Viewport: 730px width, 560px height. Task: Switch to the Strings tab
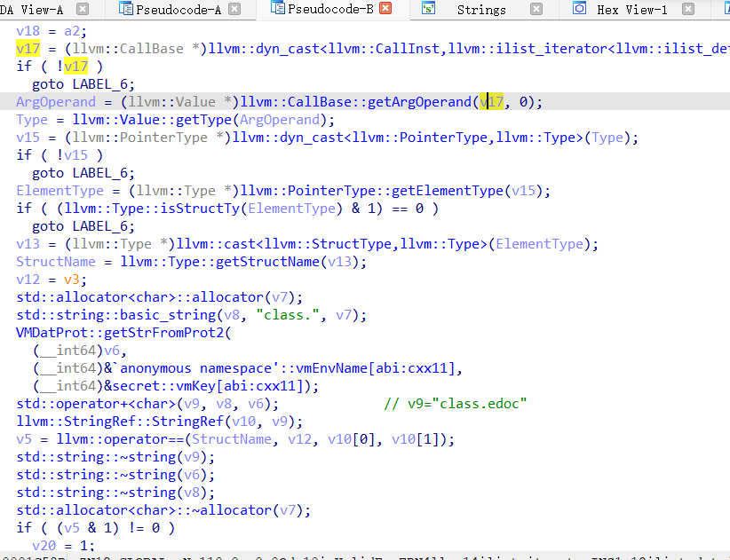tap(481, 10)
